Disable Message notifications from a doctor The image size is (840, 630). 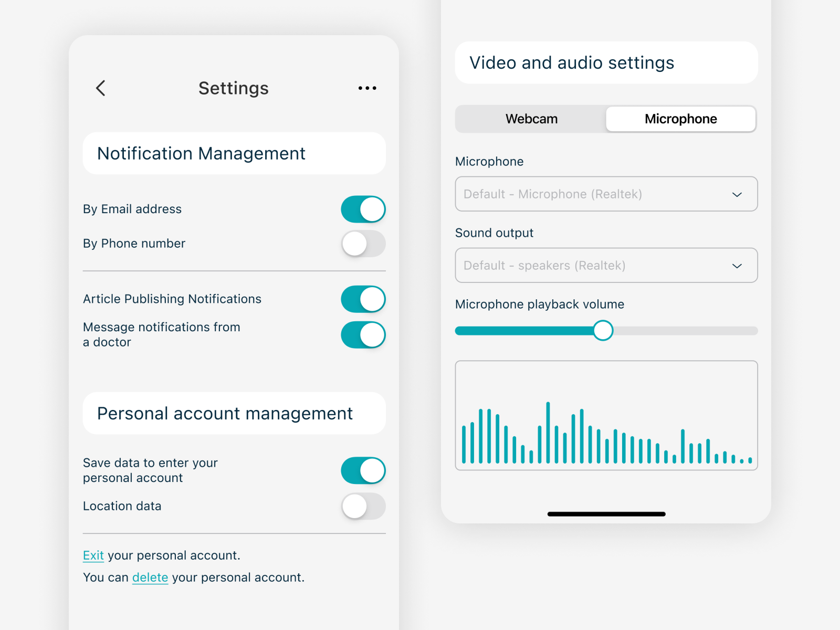click(363, 334)
